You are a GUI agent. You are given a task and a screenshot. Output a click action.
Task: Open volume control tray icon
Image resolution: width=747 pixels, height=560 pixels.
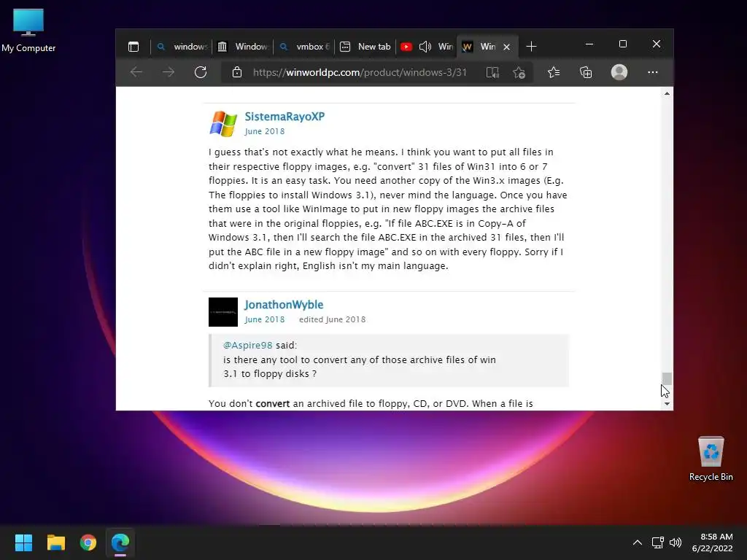[x=675, y=542]
